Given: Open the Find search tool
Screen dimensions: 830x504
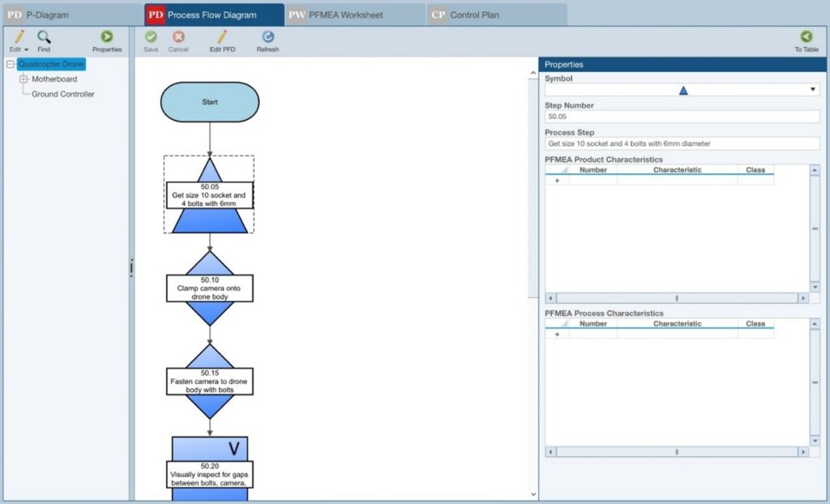Looking at the screenshot, I should point(44,36).
